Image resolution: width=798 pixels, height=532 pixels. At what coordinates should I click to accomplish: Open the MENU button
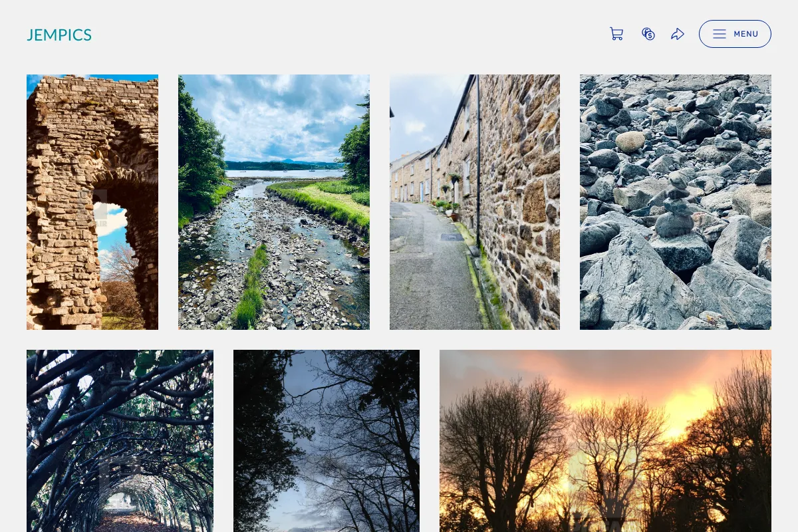point(735,34)
